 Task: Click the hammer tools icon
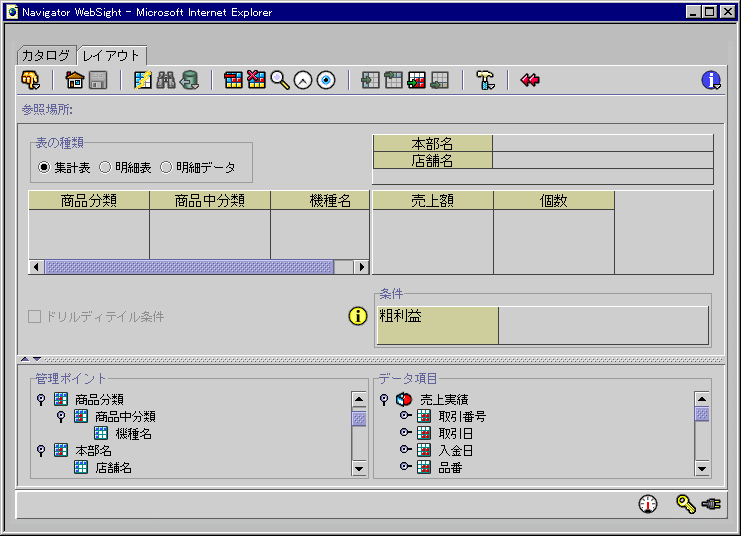point(485,80)
